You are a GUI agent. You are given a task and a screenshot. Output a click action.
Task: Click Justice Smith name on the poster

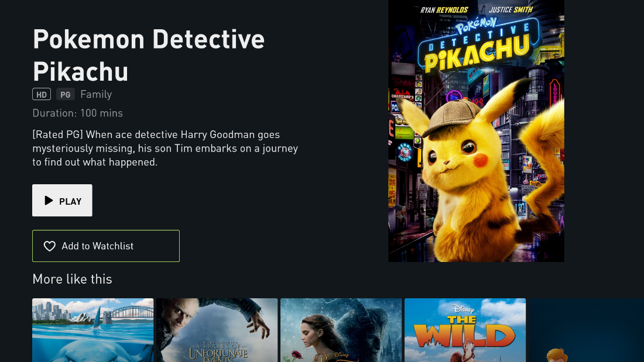pyautogui.click(x=511, y=9)
